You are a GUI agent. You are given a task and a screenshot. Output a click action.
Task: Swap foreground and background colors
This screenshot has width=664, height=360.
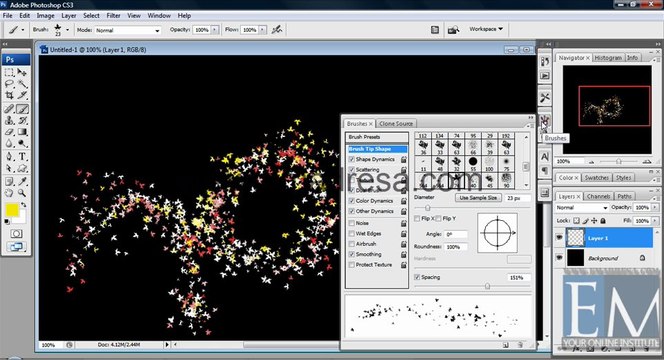[24, 205]
